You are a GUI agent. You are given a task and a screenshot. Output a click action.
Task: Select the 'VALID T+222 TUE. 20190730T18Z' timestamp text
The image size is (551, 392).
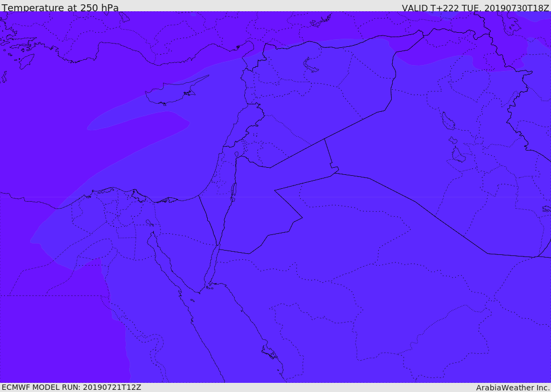(476, 8)
